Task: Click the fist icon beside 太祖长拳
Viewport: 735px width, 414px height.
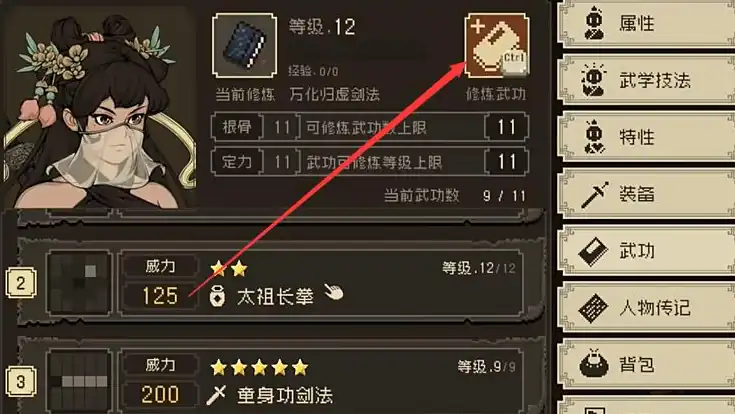Action: pos(217,297)
